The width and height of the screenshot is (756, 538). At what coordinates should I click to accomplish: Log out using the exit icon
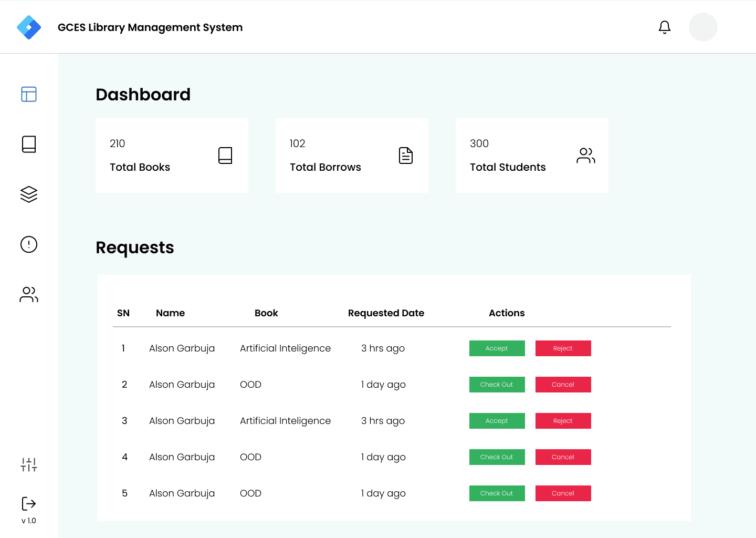click(28, 504)
